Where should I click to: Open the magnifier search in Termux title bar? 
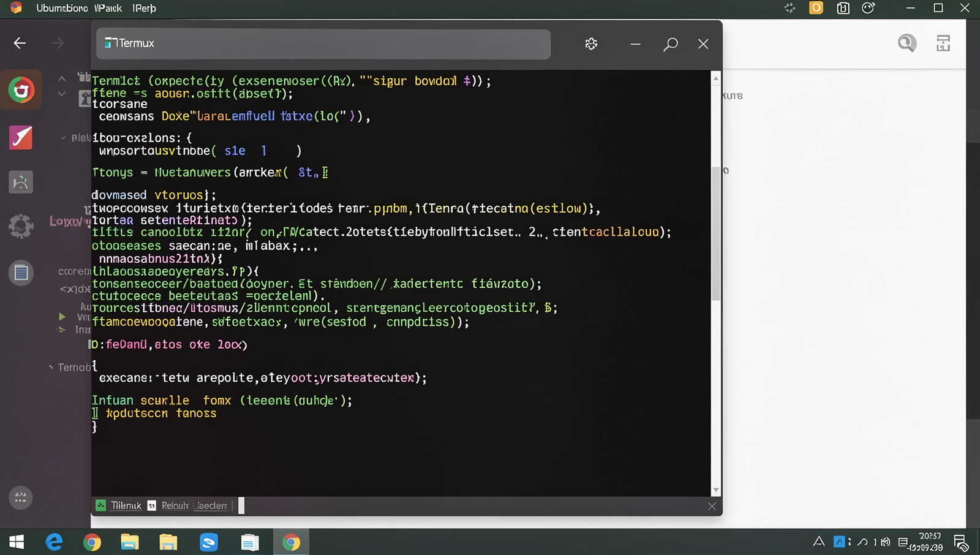(x=671, y=44)
